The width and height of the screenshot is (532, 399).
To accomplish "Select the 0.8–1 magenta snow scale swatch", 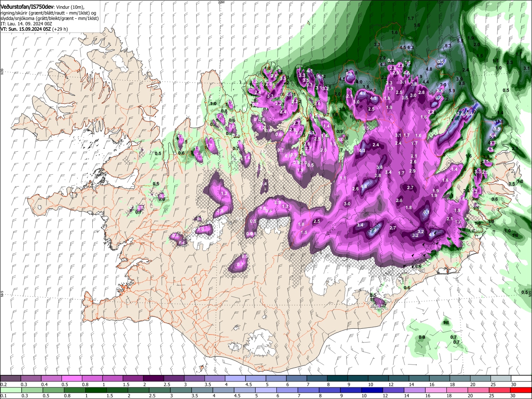I will [92, 379].
